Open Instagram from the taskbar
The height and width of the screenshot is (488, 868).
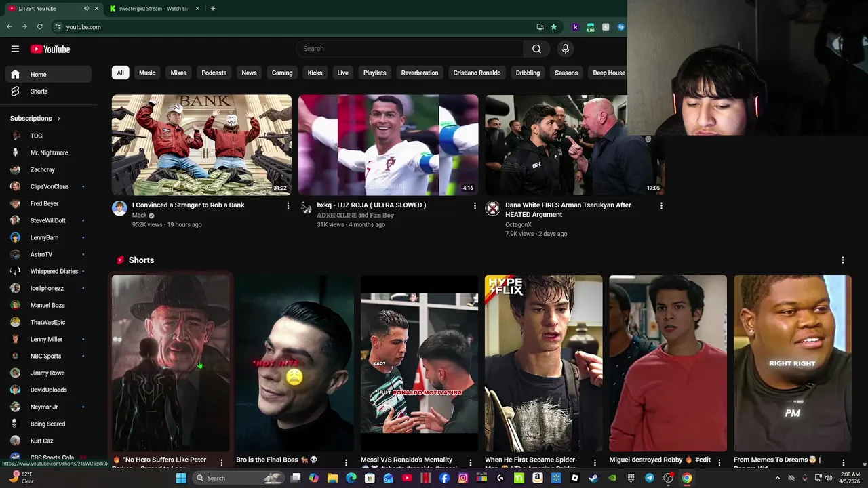coord(462,478)
